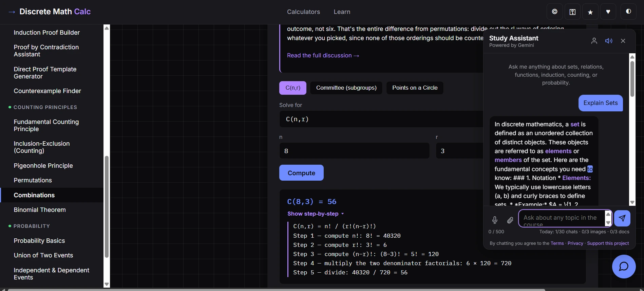The width and height of the screenshot is (644, 291).
Task: Click the floating chat bubble button
Action: pyautogui.click(x=624, y=267)
